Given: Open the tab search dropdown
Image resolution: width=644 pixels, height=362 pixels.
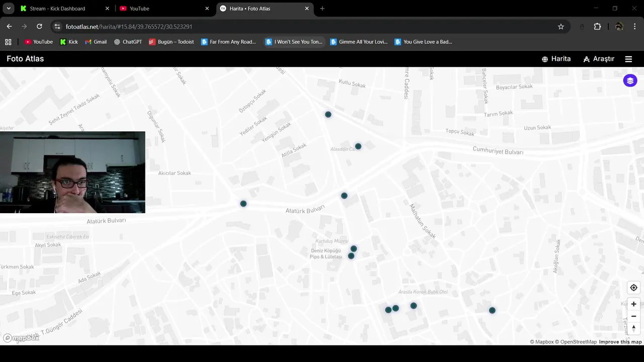Looking at the screenshot, I should coord(9,9).
